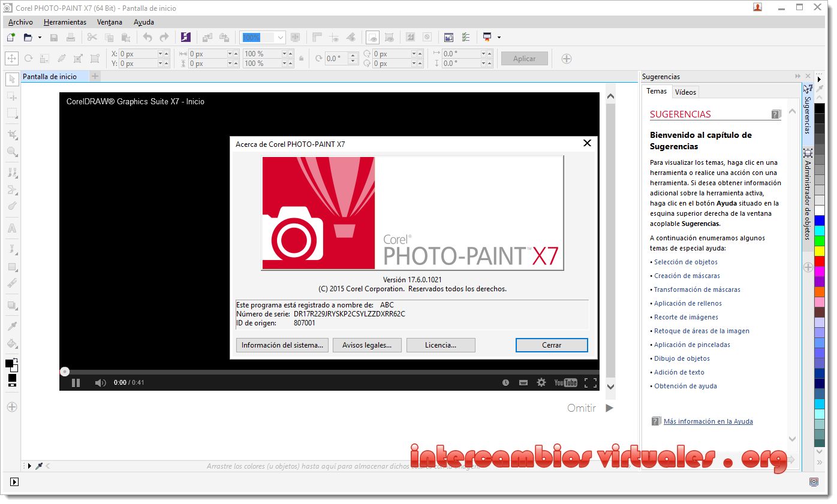The height and width of the screenshot is (504, 837).
Task: Click the full-screen preview icon beside zoom
Action: [x=295, y=37]
